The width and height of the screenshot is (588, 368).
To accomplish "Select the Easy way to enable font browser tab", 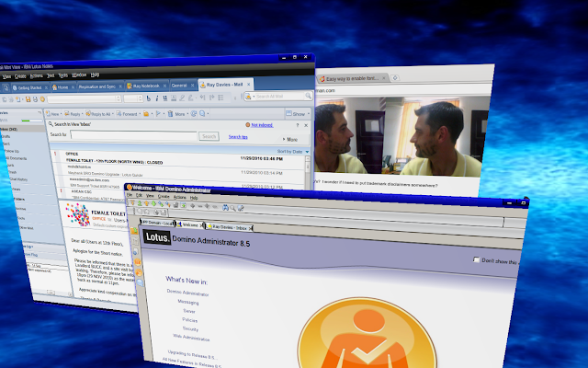I will coord(352,78).
